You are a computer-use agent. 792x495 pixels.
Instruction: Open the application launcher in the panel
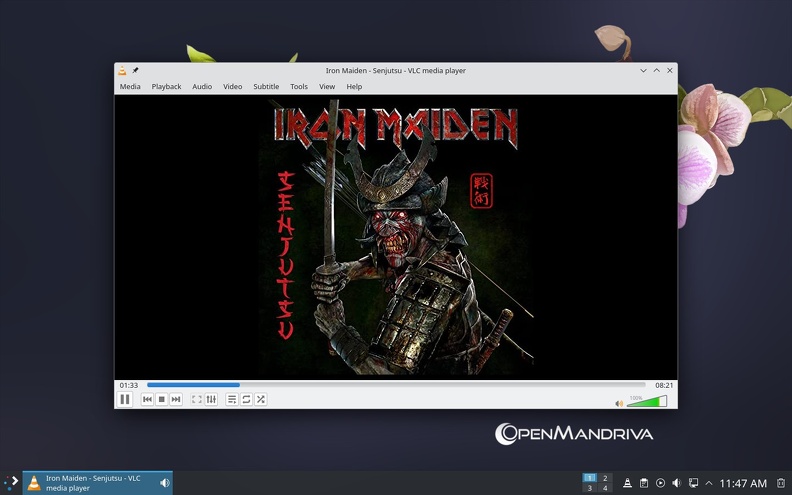tap(11, 482)
